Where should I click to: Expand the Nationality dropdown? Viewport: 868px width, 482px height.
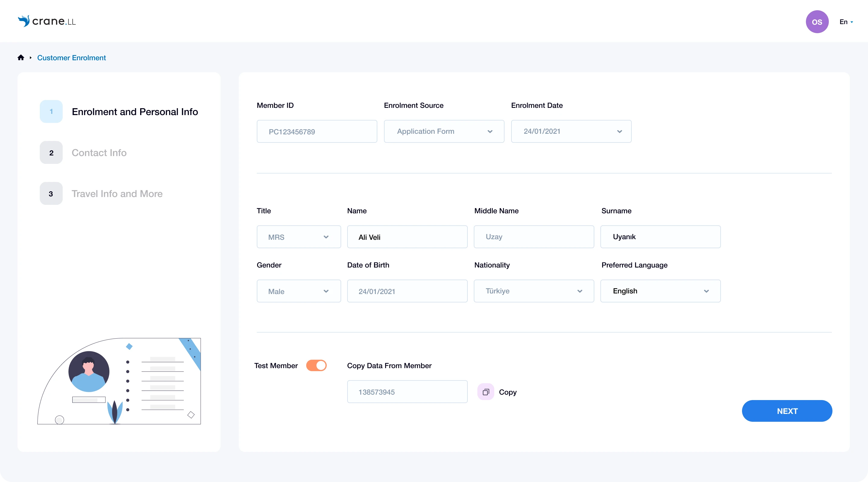coord(533,291)
